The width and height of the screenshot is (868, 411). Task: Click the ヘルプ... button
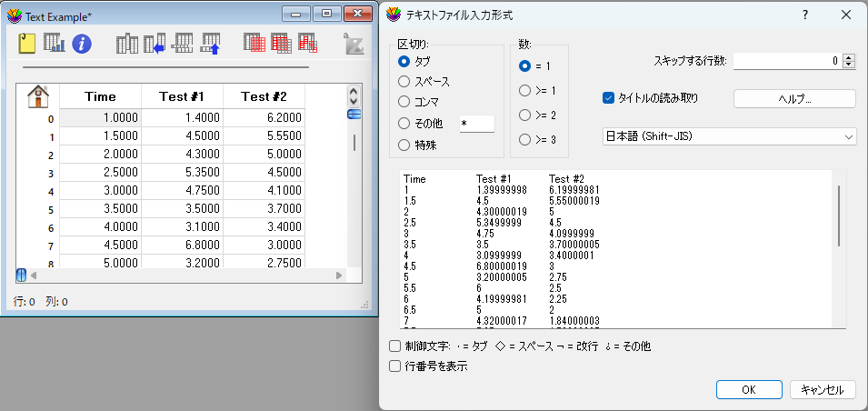tap(794, 98)
